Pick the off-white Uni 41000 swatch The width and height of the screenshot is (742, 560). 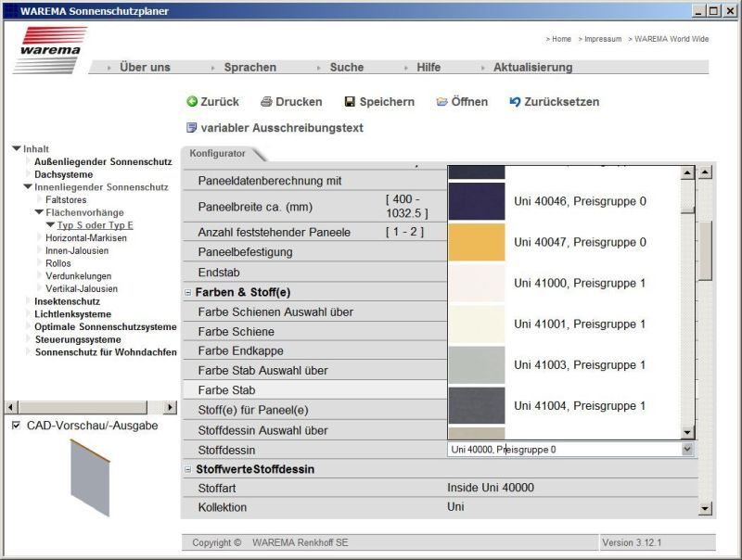477,283
